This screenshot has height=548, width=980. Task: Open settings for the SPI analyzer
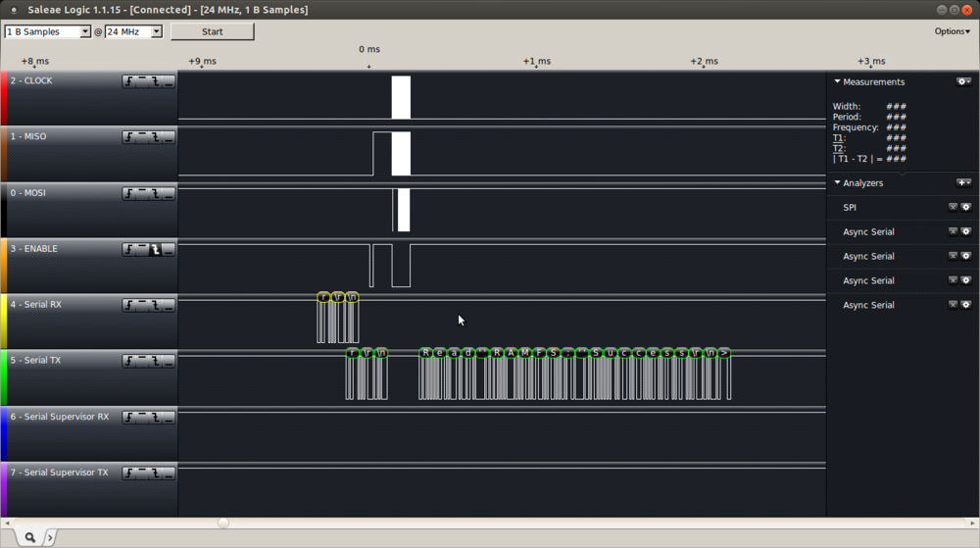(965, 207)
